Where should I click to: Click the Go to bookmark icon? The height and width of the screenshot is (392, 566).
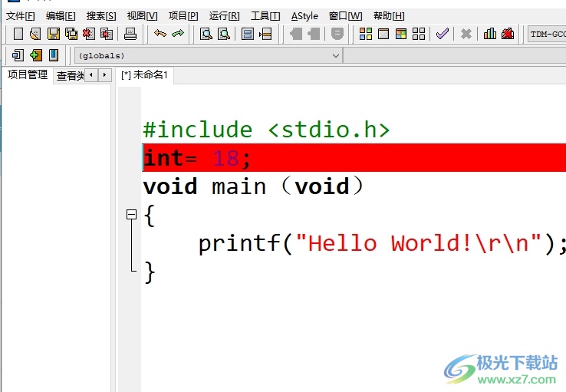point(54,55)
